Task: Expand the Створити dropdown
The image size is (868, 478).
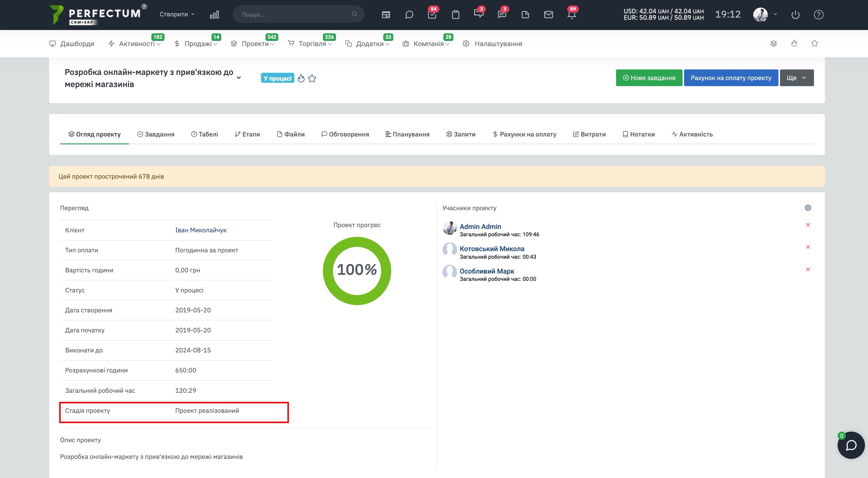Action: click(177, 14)
